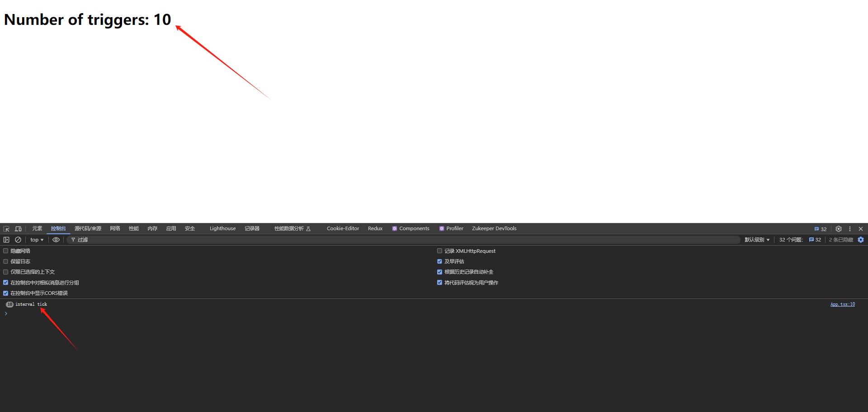Screen dimensions: 868x412
Task: Activate the inspect element picker icon
Action: [6, 229]
